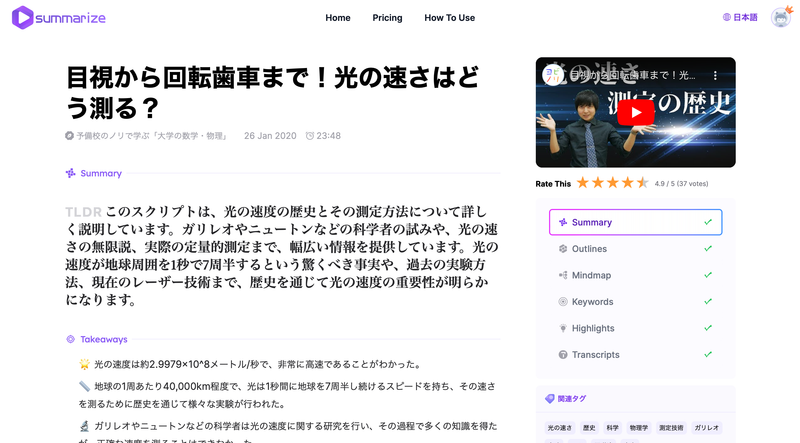800x443 pixels.
Task: Click the Outlines row green checkmark
Action: [x=708, y=249]
